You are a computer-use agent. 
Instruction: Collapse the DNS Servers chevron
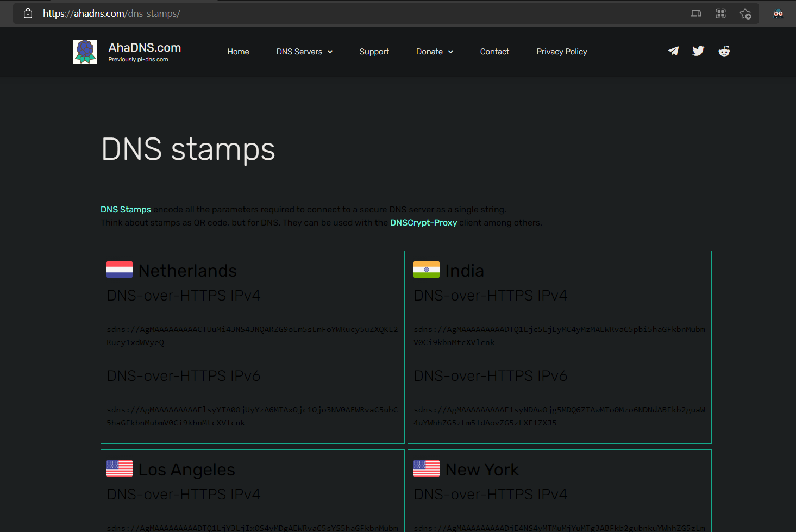coord(331,52)
